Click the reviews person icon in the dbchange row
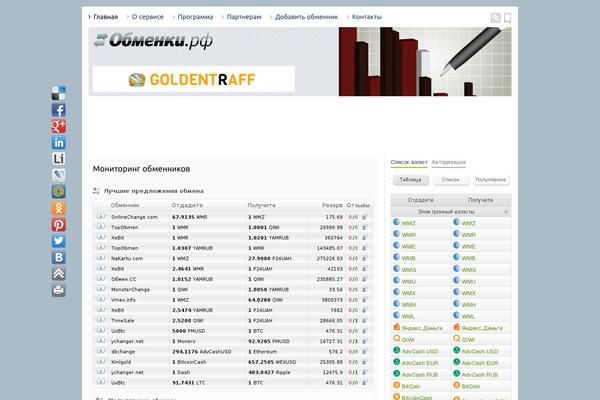Image resolution: width=600 pixels, height=400 pixels. tap(364, 351)
